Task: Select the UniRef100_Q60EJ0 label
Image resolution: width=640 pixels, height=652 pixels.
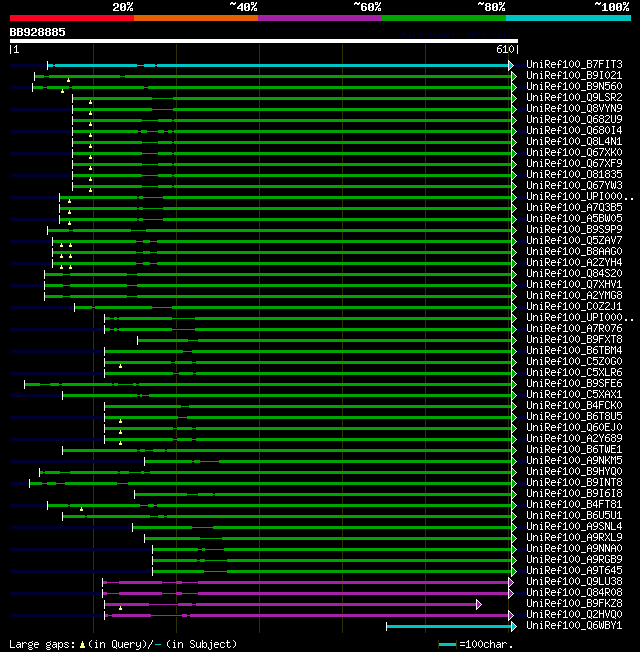Action: click(574, 428)
